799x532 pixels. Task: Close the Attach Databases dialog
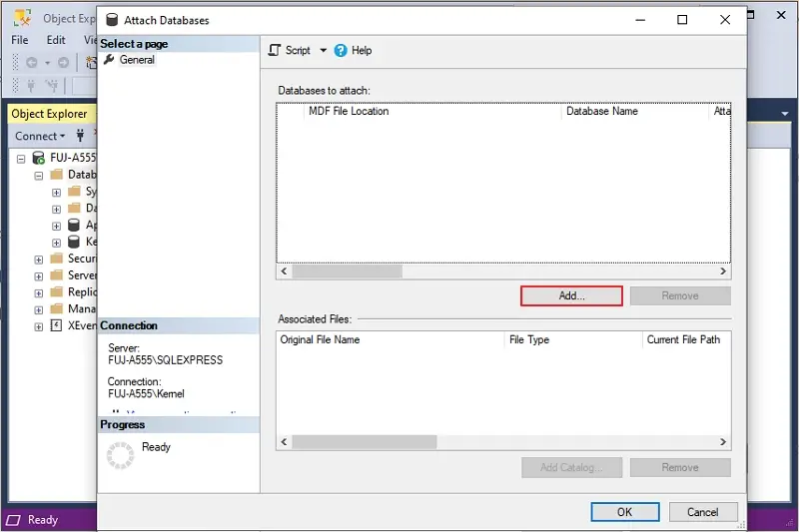pyautogui.click(x=725, y=20)
